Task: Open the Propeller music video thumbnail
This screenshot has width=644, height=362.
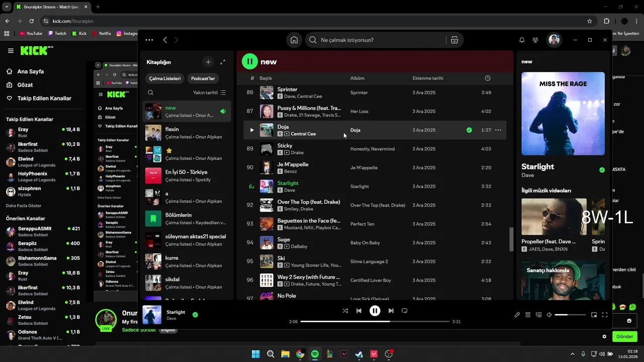Action: coord(554,217)
